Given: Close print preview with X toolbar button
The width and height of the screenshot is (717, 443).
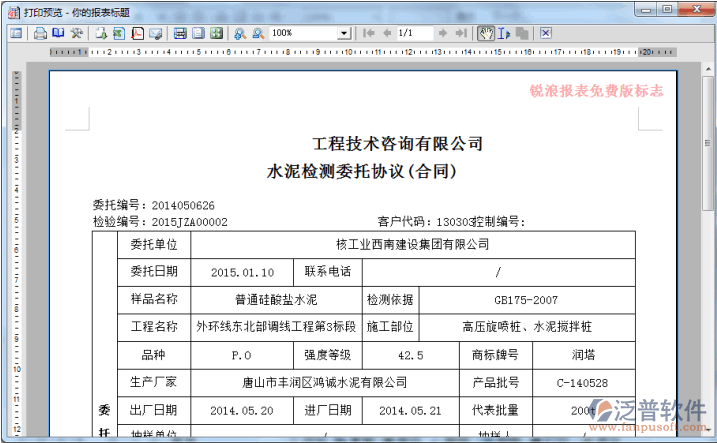Looking at the screenshot, I should point(546,33).
